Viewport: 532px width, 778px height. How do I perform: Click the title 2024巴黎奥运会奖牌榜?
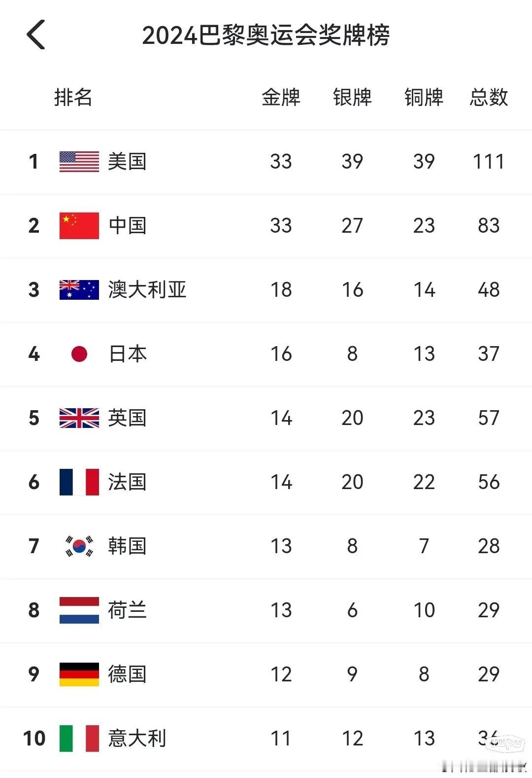pos(266,35)
